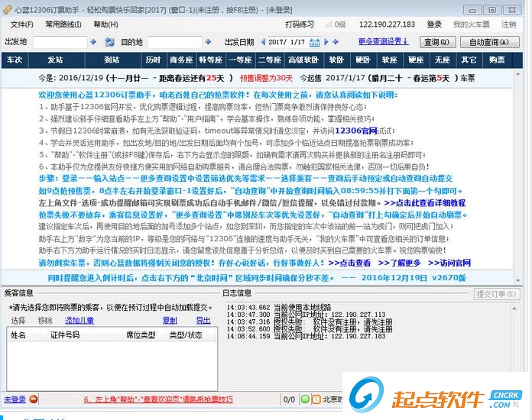Click the 姓名 column header
Screen dimensions: 532x420
pos(18,335)
